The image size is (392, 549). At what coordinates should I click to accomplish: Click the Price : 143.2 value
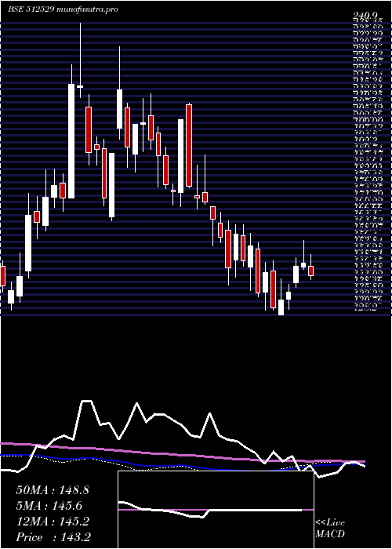53,537
